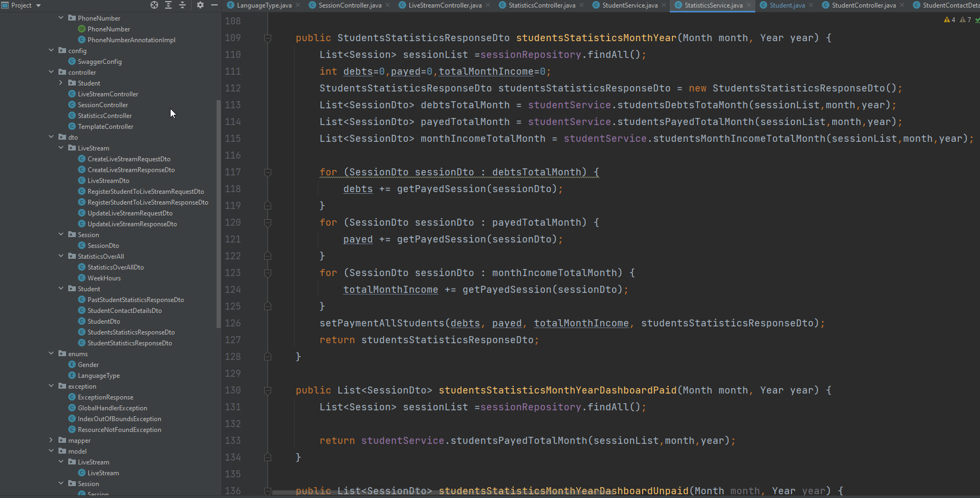Hide the Project tool window

click(x=214, y=5)
